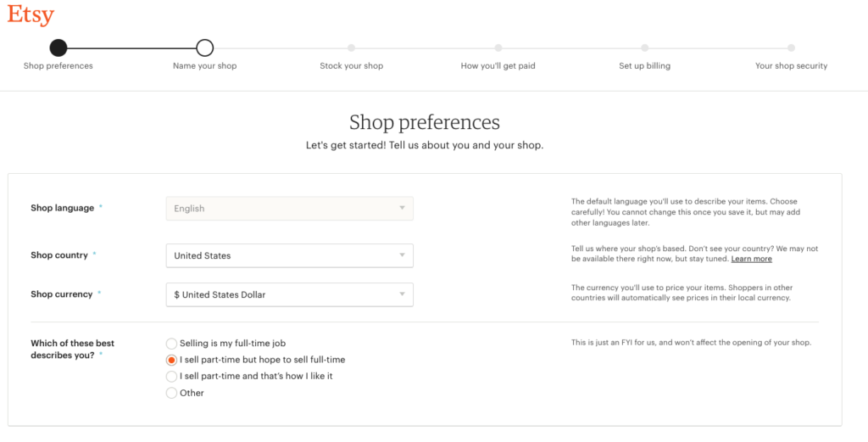Click the Your shop security step dot
This screenshot has height=442, width=868.
791,48
